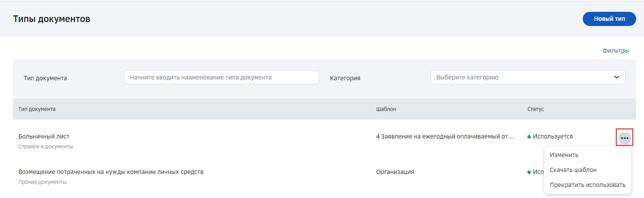Click the Организация template cell
Screen dimensions: 644x198
395,172
